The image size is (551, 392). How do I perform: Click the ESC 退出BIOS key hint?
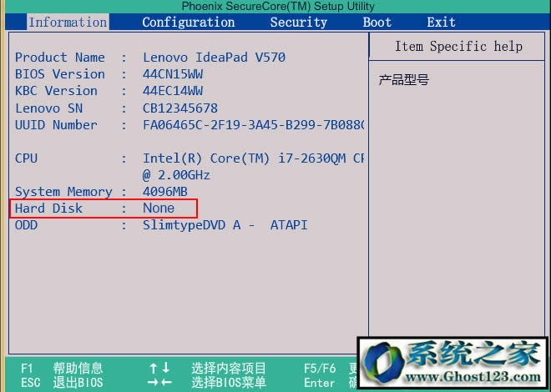[62, 383]
